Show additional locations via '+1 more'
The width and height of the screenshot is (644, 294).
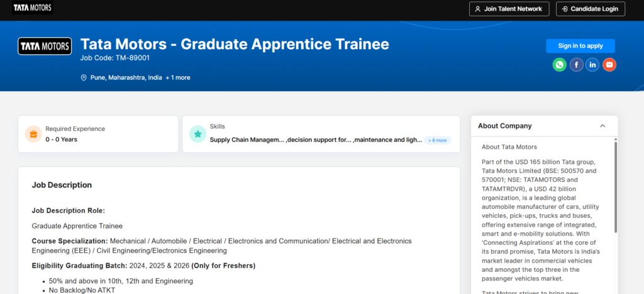tap(178, 77)
